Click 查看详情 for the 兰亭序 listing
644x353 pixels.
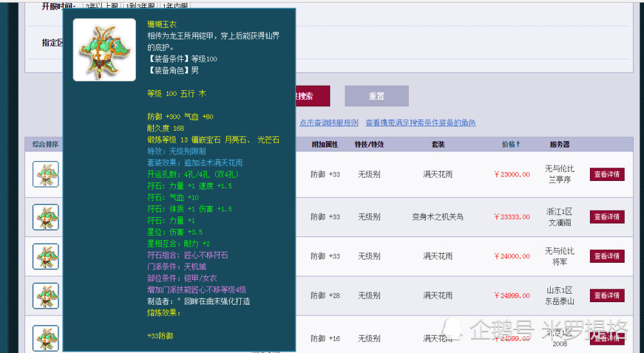[607, 174]
